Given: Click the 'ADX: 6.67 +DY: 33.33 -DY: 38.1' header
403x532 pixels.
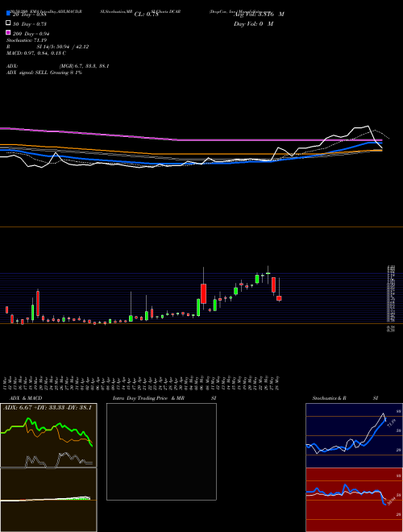Looking at the screenshot, I should (x=48, y=408).
